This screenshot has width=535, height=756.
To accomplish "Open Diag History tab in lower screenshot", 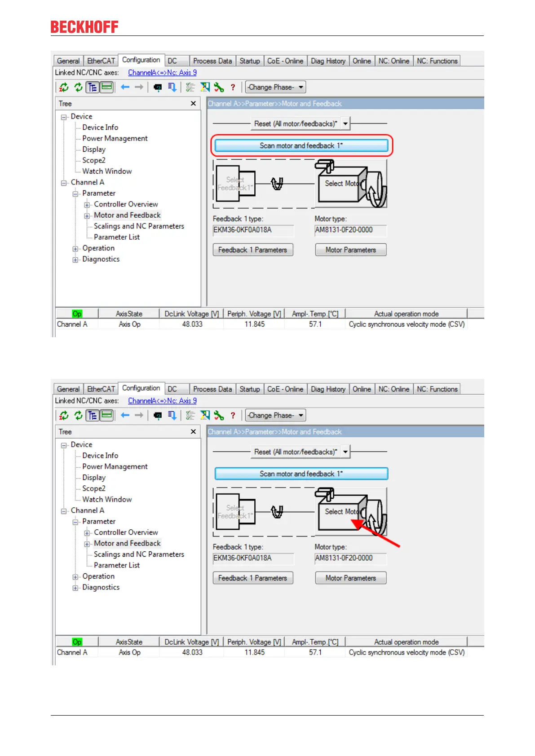I will point(328,389).
